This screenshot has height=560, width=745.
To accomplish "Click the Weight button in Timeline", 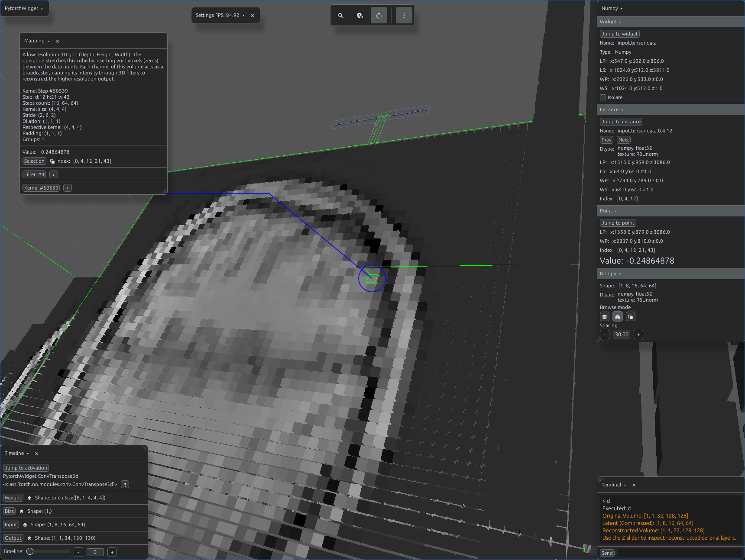I will (x=13, y=498).
